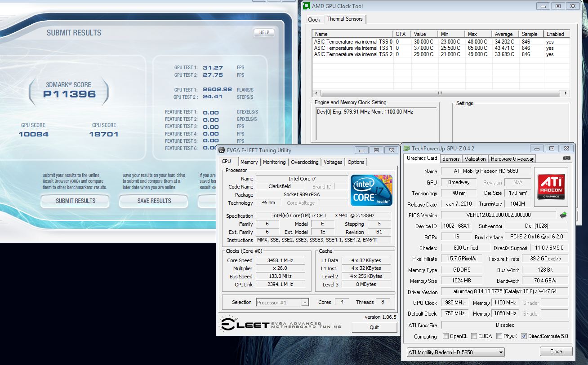Viewport: 588px width, 365px height.
Task: Click the Driver Version atiumdag field
Action: click(505, 292)
